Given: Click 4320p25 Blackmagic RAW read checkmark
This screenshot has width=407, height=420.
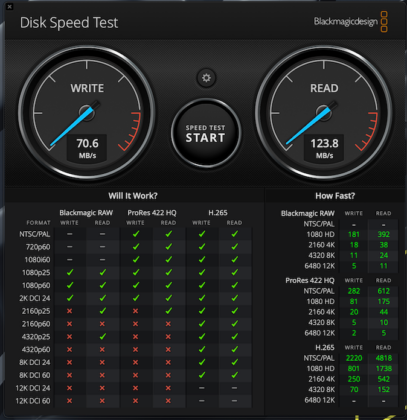Looking at the screenshot, I should coord(103,336).
